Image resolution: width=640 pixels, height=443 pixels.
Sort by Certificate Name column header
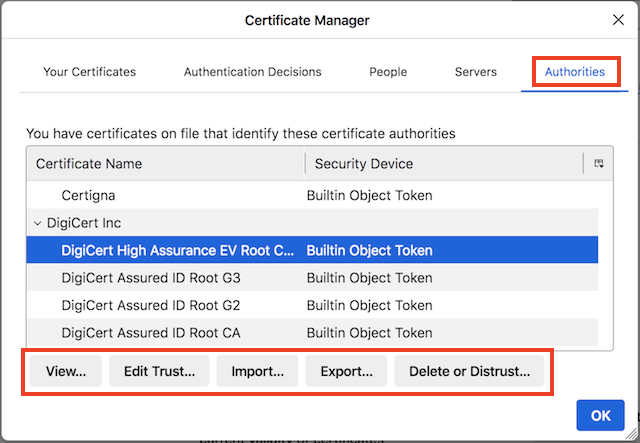click(166, 164)
